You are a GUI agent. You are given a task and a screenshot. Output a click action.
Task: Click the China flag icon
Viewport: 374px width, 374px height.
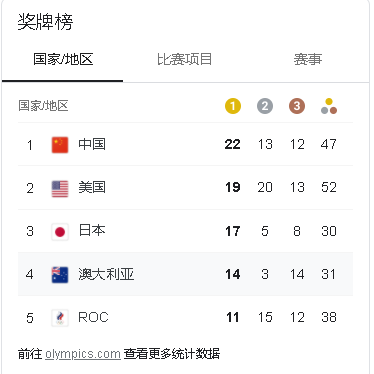(x=60, y=145)
